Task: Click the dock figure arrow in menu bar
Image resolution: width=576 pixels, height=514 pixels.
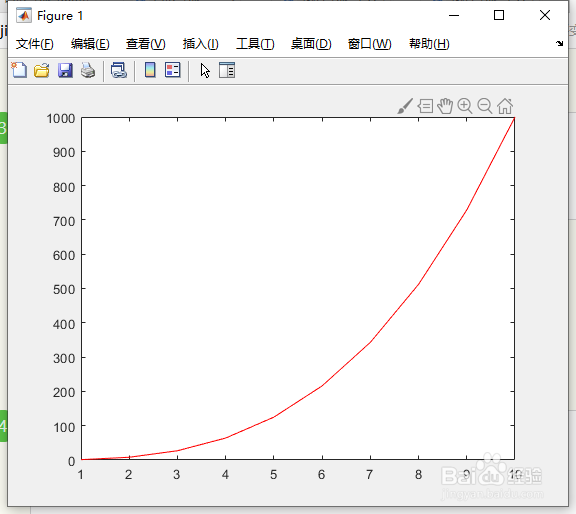Action: tap(559, 43)
